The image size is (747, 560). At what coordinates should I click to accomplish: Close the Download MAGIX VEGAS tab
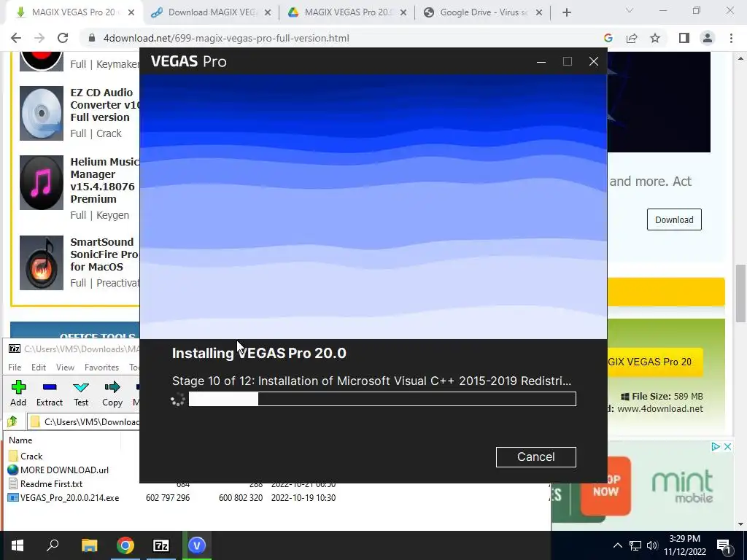pos(268,13)
